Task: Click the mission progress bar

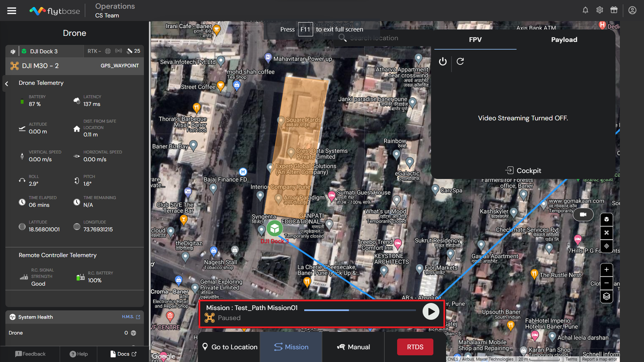Action: 360,310
